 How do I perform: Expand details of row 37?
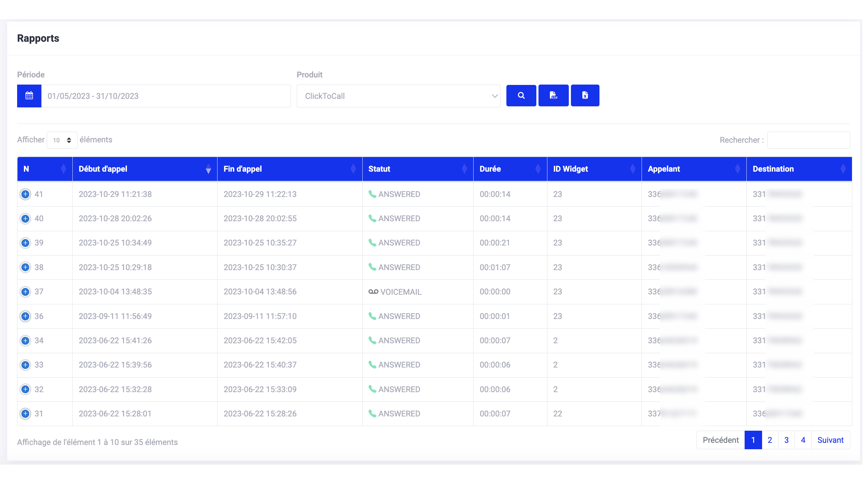[x=25, y=292]
